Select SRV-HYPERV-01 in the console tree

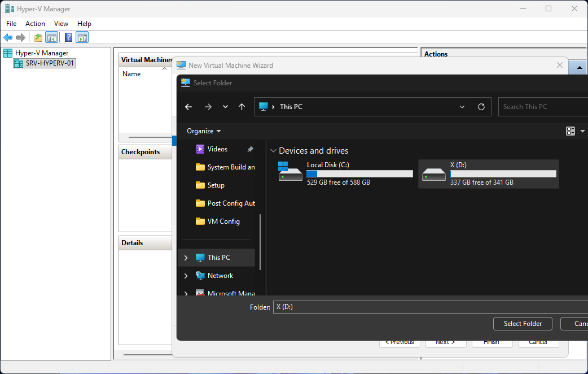50,63
